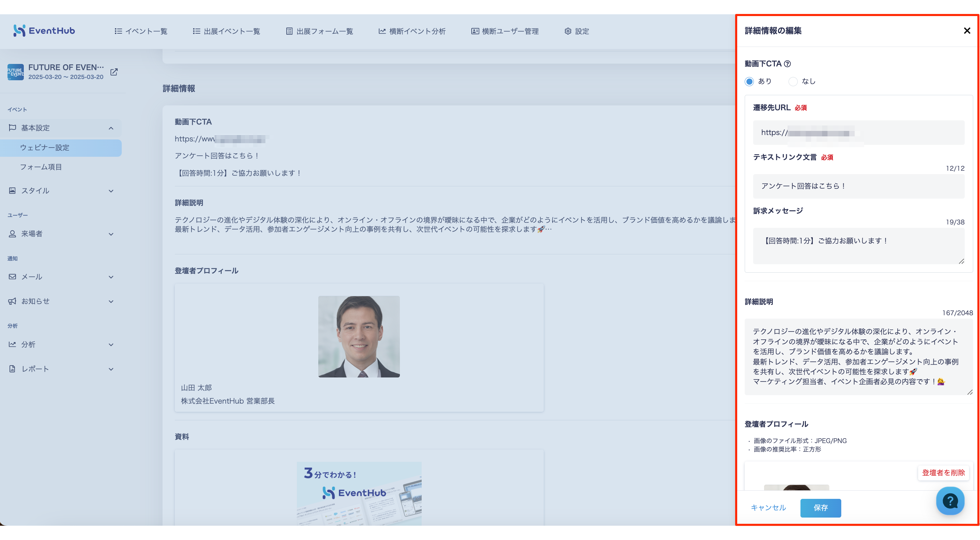Click the 基本設定 flag icon
980x540 pixels.
(12, 128)
